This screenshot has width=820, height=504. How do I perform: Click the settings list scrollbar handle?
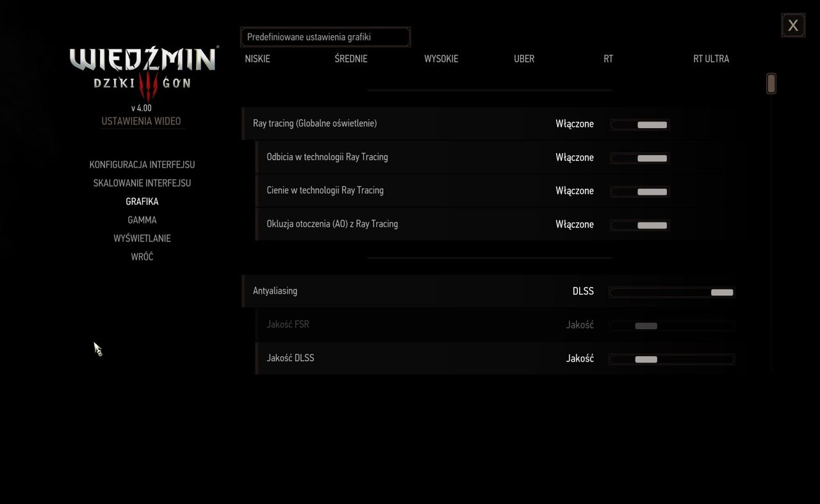771,83
